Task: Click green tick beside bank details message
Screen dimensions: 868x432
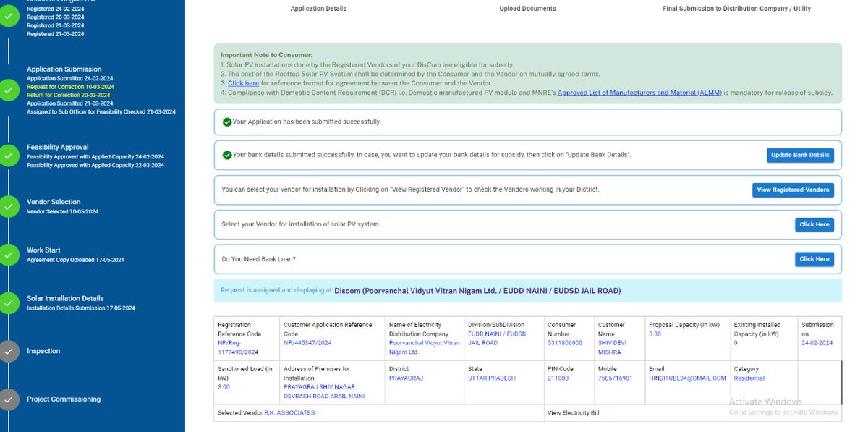Action: point(227,156)
